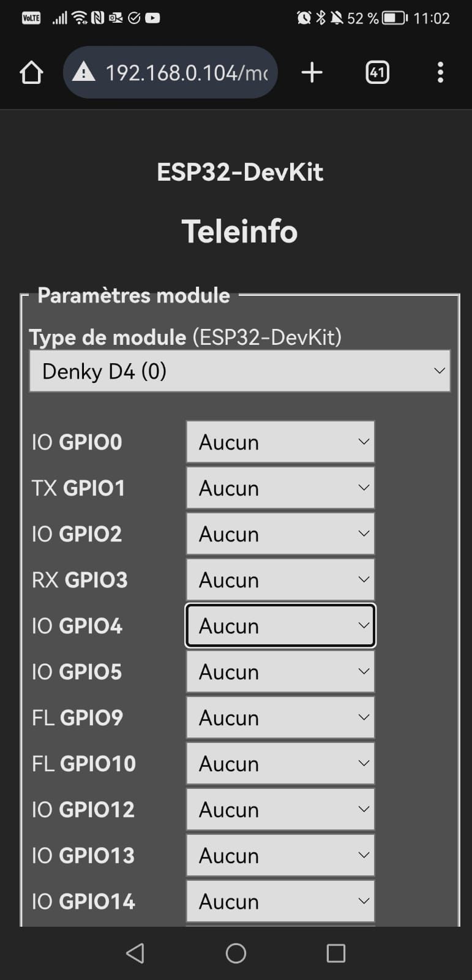Open the FL GPIO9 dropdown
Viewport: 472px width, 980px height.
click(x=280, y=718)
